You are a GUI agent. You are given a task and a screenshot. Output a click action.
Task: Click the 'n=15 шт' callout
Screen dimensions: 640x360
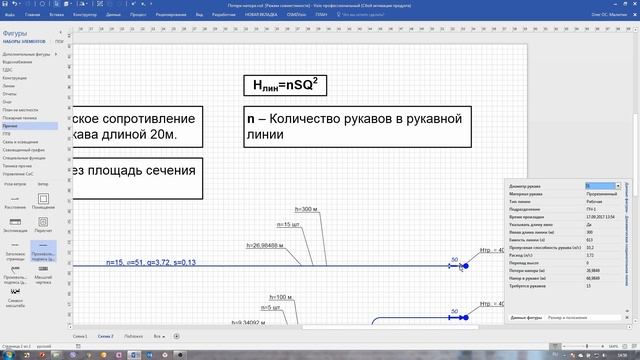288,224
